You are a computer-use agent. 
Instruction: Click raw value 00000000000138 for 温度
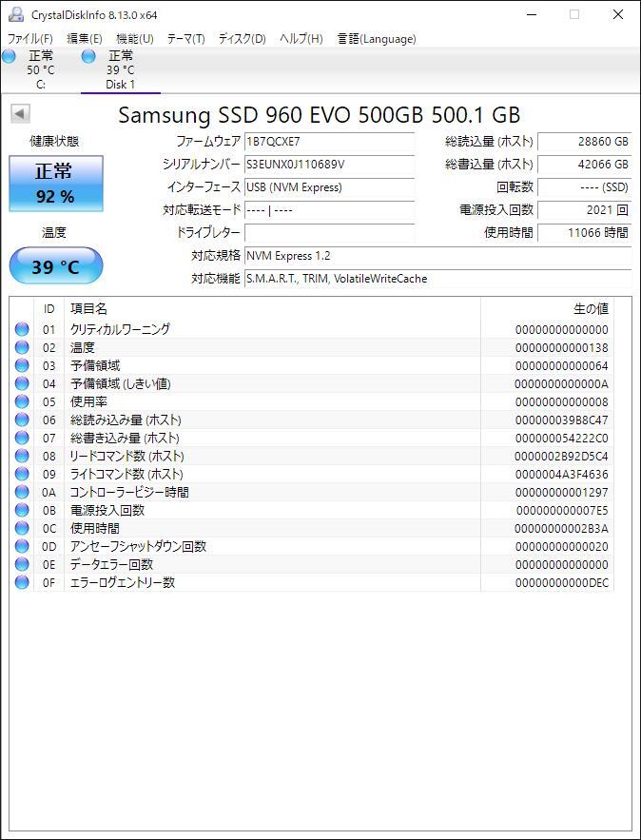pyautogui.click(x=562, y=348)
